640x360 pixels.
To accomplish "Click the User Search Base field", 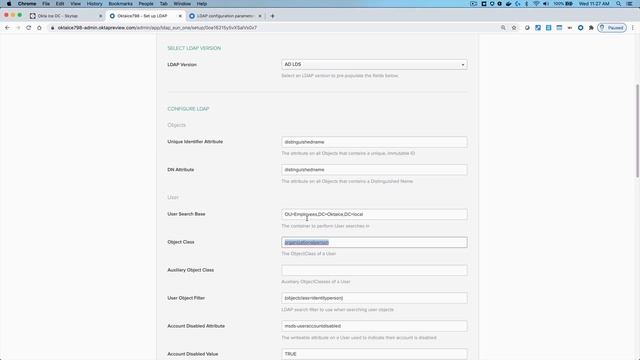I will point(374,214).
